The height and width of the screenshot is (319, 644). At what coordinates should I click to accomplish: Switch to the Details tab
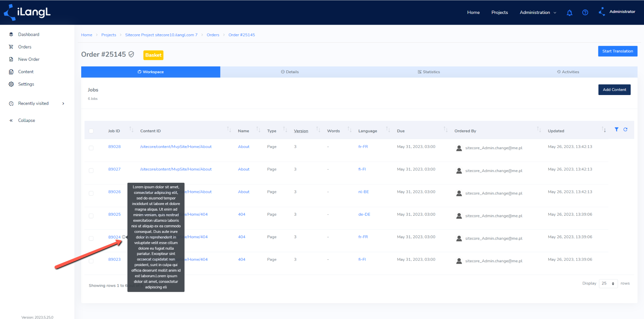tap(290, 72)
